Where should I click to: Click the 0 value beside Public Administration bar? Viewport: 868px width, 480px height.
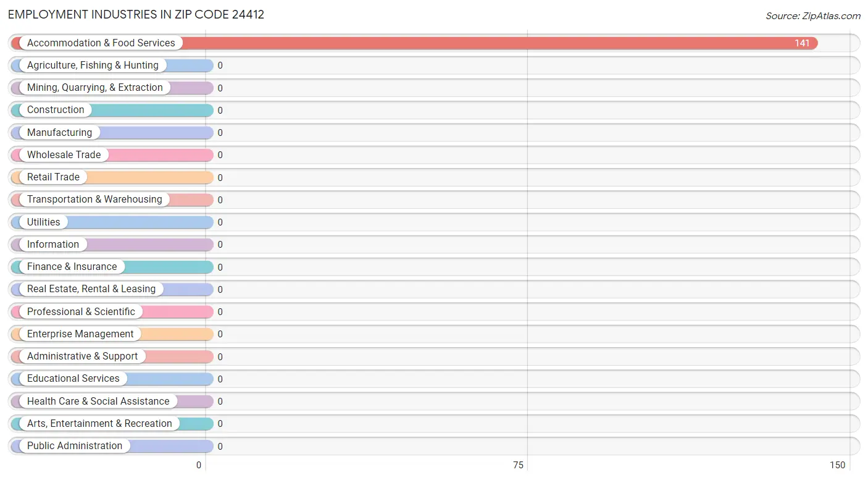point(220,447)
